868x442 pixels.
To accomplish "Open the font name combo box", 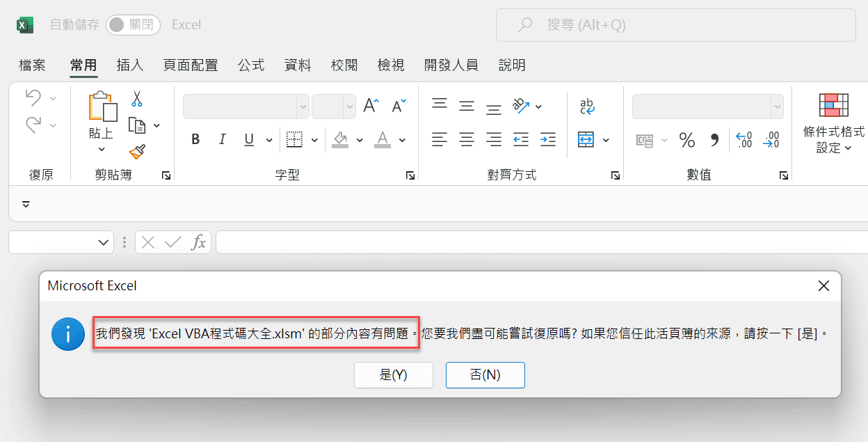I will coord(246,106).
